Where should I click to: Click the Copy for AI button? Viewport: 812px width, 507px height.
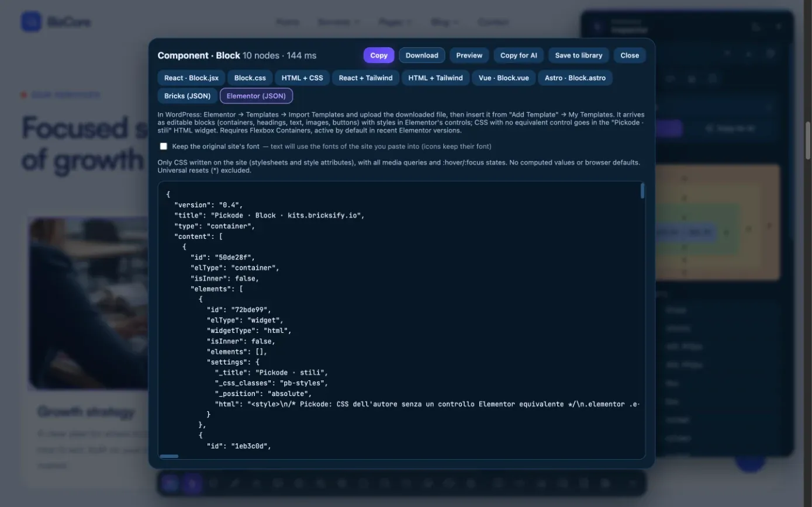519,55
